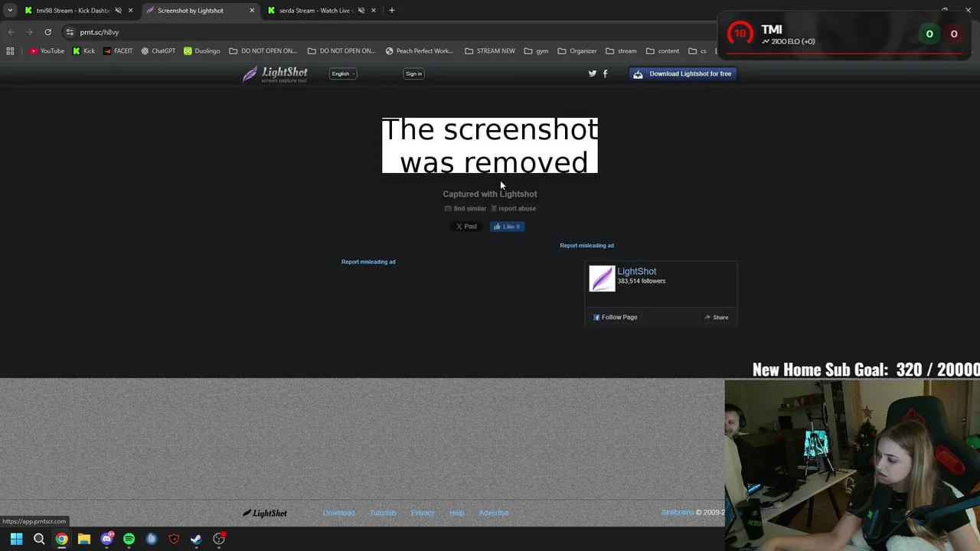
Task: Click the report abuse link
Action: point(513,208)
